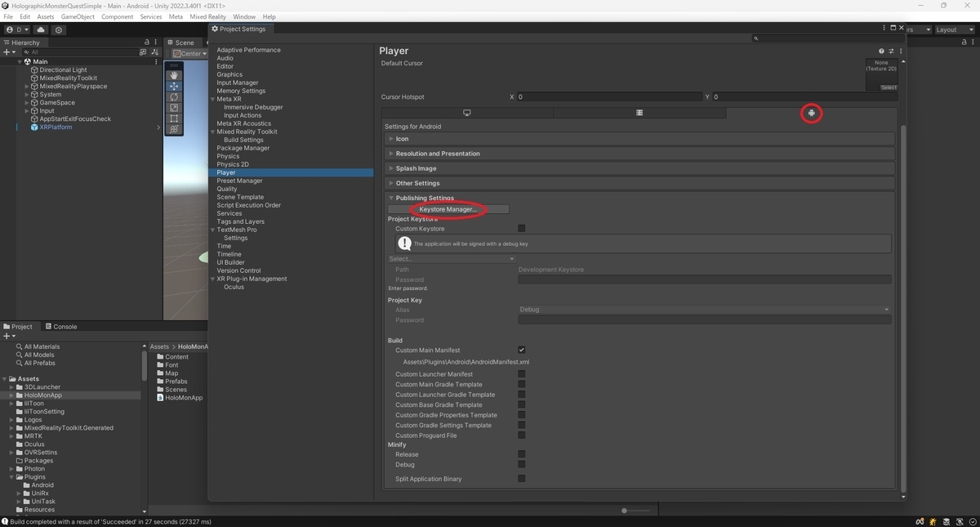980x527 pixels.
Task: Switch to the Android platform settings tab
Action: [x=811, y=113]
